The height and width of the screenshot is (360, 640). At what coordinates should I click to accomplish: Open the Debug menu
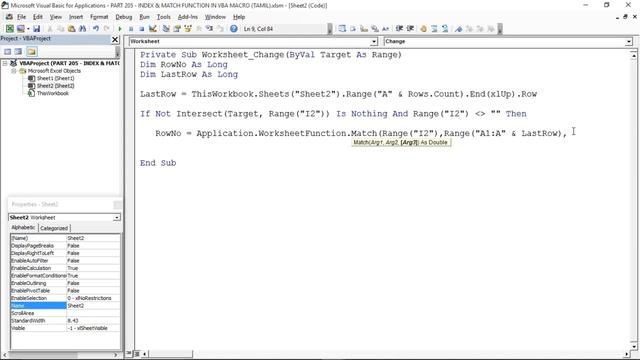pyautogui.click(x=123, y=17)
